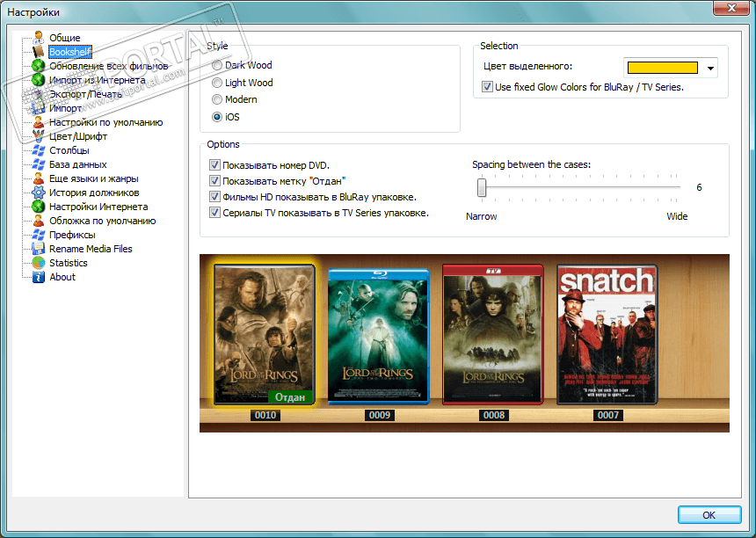This screenshot has height=538, width=756.
Task: Click the spacing slider thumb
Action: [x=481, y=187]
